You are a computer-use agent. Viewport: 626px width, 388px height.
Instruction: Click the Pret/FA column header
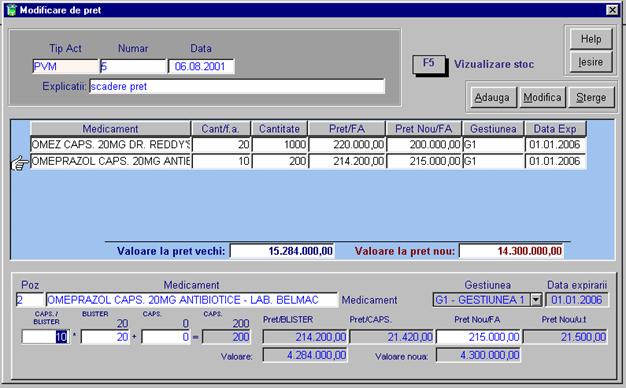[347, 129]
